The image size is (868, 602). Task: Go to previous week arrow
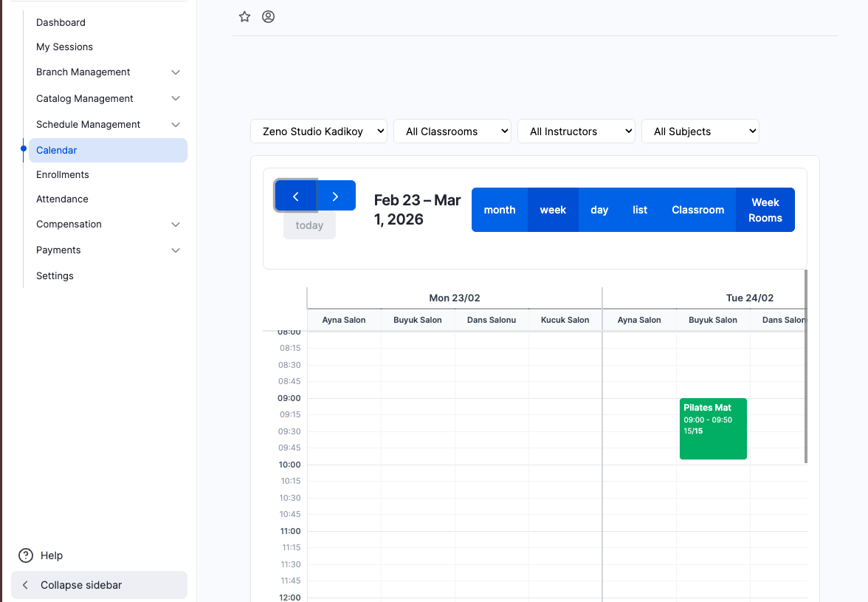(x=296, y=196)
